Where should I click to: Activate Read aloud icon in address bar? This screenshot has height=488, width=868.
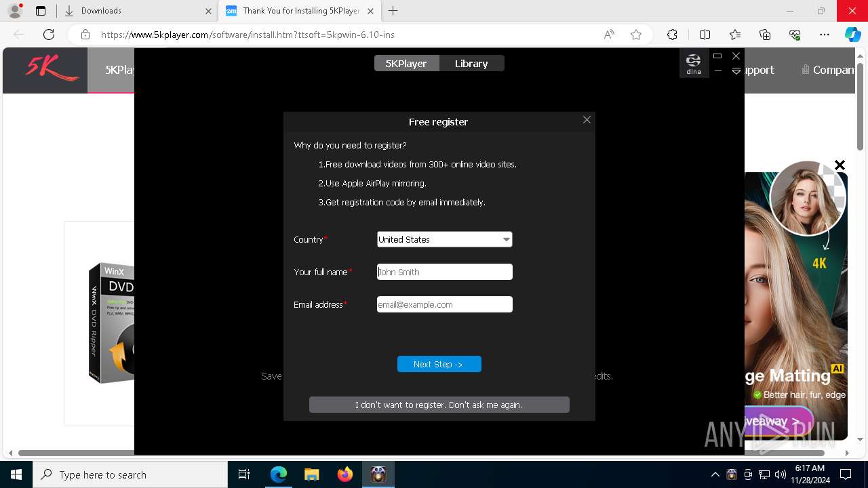pos(609,35)
